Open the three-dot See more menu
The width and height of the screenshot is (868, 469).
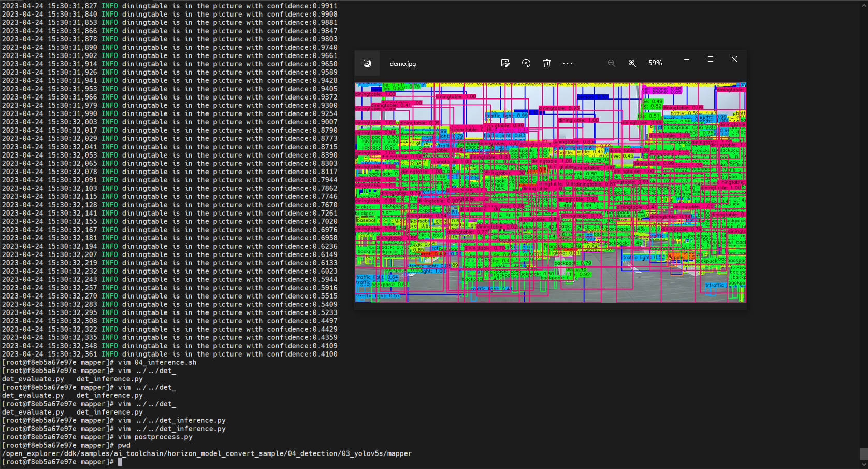pos(568,63)
